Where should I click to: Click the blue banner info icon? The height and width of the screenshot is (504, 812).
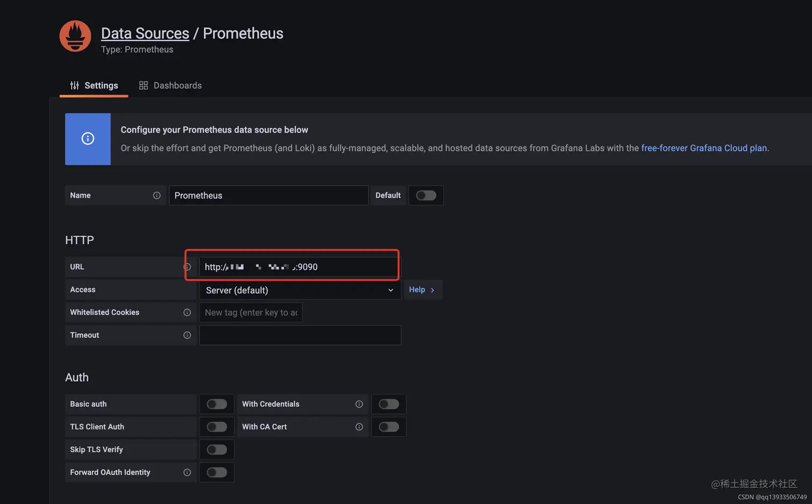[88, 138]
